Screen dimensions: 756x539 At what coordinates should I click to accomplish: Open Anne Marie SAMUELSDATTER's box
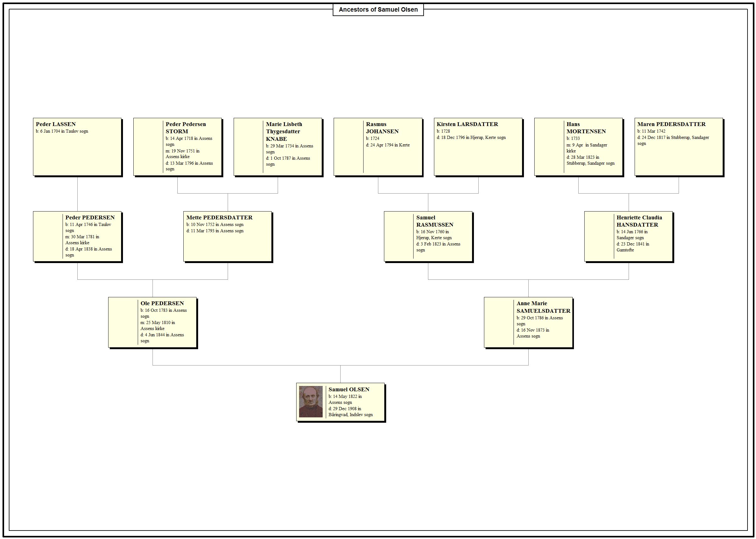tap(528, 322)
